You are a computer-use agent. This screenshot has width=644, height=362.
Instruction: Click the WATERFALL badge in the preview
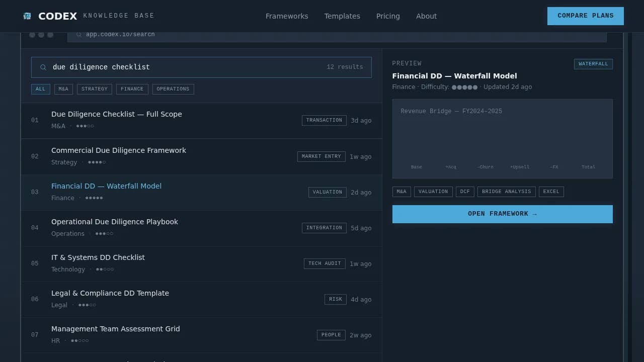click(593, 64)
